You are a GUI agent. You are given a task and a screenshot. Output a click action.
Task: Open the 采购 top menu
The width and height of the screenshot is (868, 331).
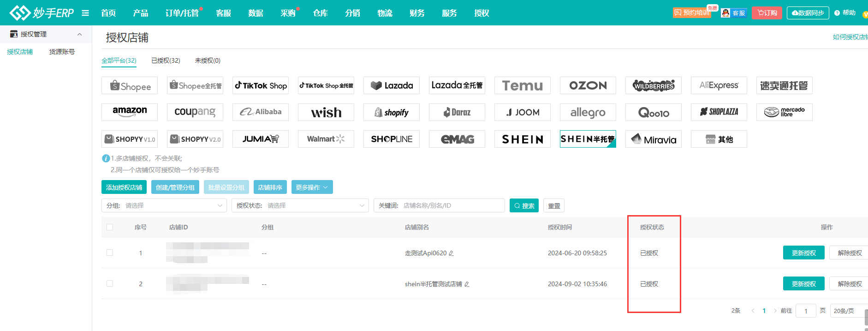tap(288, 13)
